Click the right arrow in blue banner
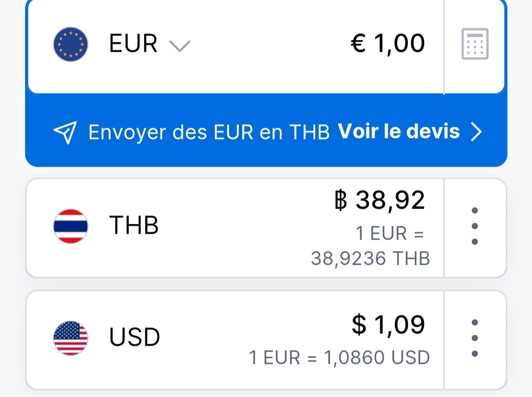Image resolution: width=532 pixels, height=397 pixels. 476,132
